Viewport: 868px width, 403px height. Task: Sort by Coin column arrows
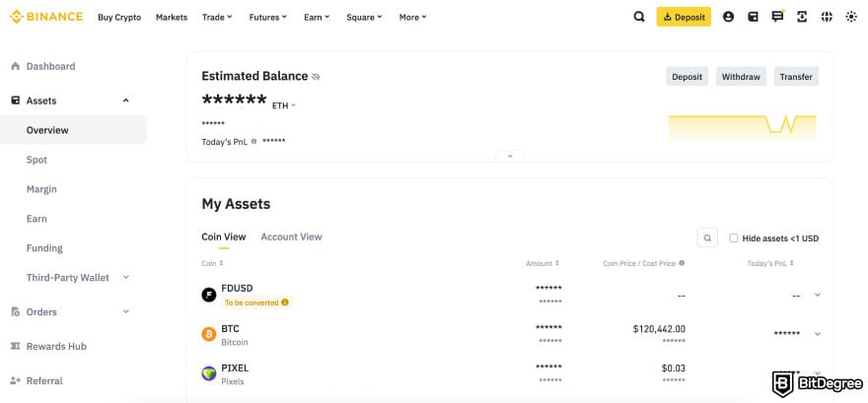tap(221, 264)
